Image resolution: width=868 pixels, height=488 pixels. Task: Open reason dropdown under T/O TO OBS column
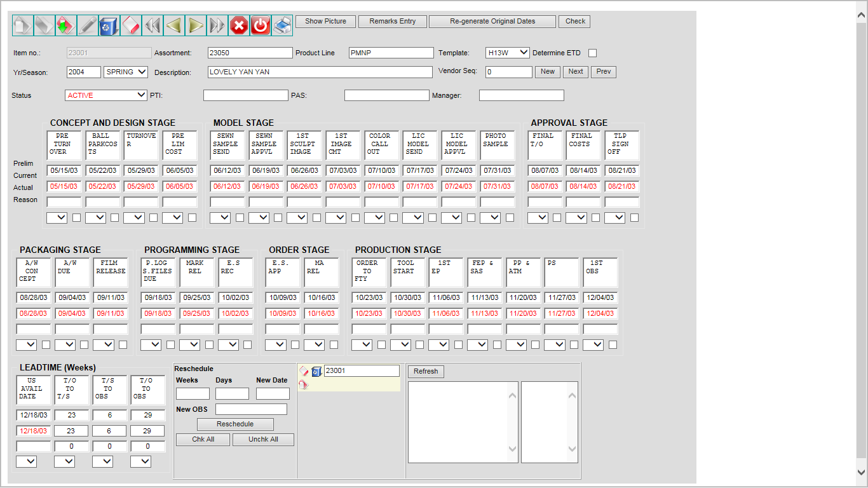(x=140, y=461)
